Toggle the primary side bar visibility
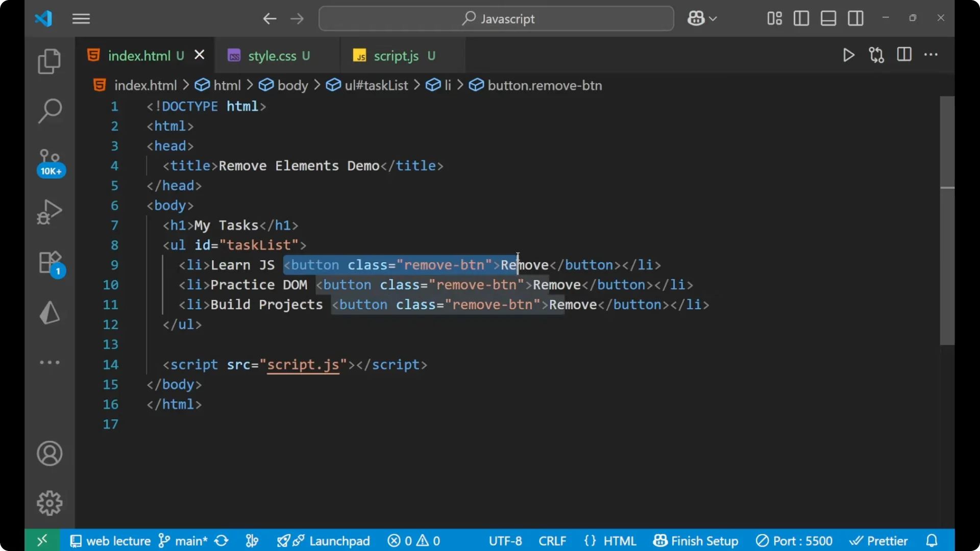The image size is (980, 551). 801,18
